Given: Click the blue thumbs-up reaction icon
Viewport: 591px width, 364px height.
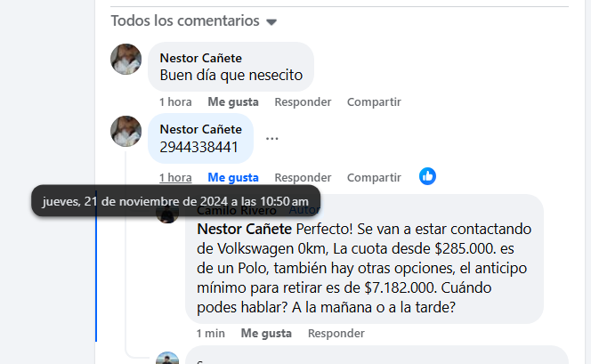Looking at the screenshot, I should (x=428, y=176).
